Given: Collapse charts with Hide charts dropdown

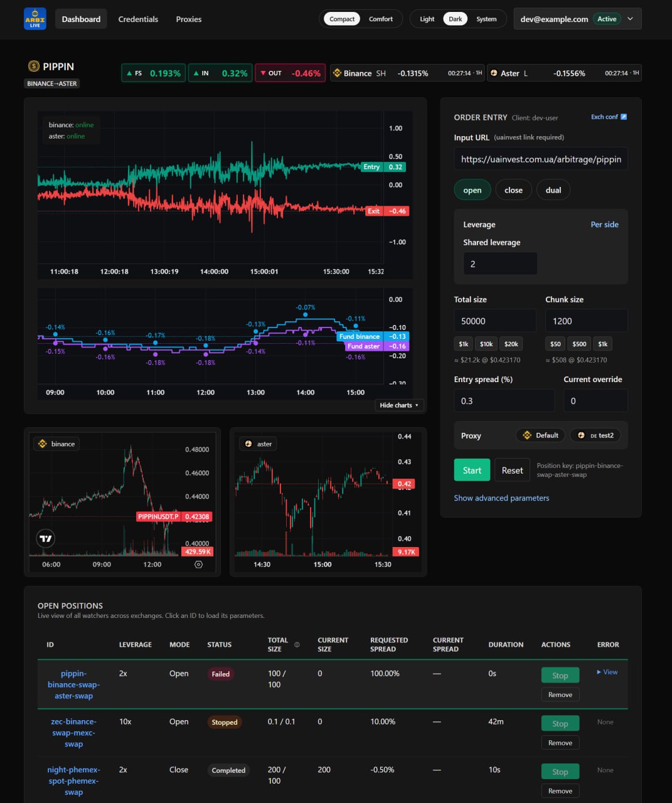Looking at the screenshot, I should tap(399, 405).
